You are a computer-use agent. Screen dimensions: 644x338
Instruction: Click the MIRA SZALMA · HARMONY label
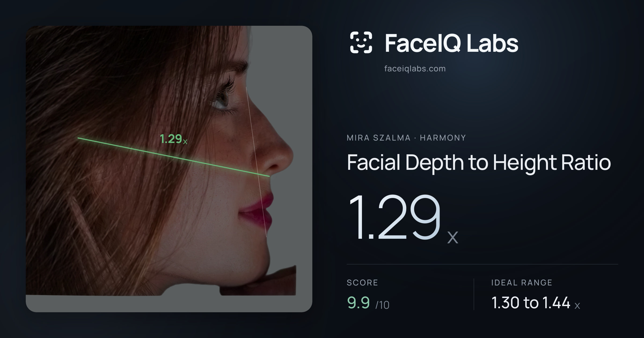point(406,138)
